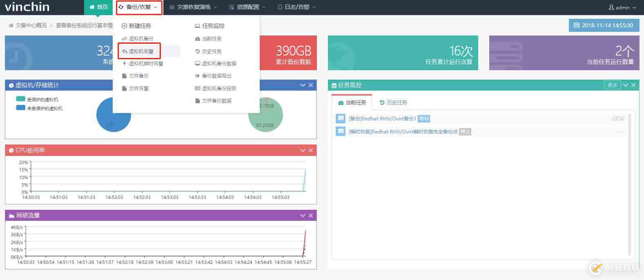Toggle the 受保护的虚拟机 legend swatch

coord(20,99)
